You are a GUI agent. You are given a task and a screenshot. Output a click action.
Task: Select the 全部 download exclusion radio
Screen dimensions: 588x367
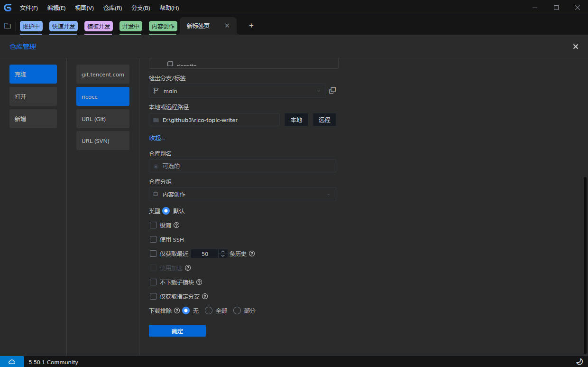click(x=209, y=311)
